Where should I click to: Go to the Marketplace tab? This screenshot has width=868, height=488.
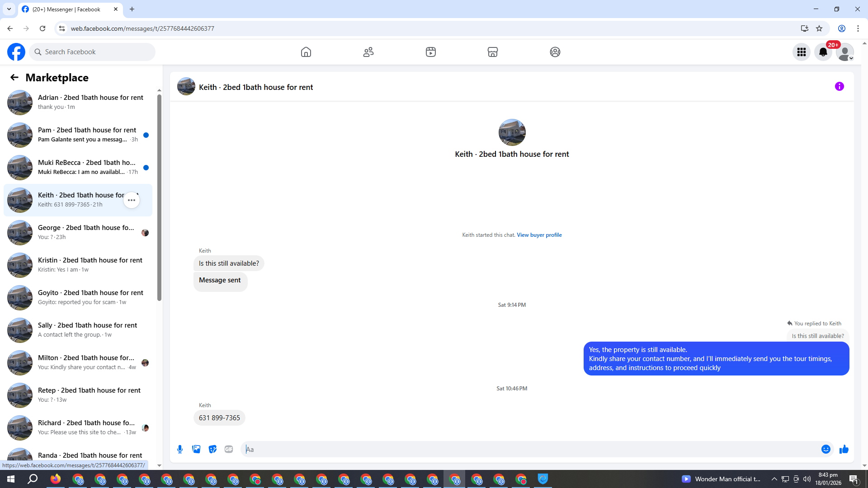click(492, 52)
